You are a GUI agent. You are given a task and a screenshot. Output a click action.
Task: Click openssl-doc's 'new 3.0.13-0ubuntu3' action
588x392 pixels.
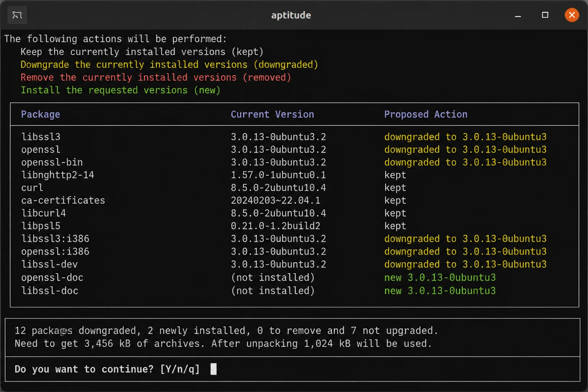(440, 278)
